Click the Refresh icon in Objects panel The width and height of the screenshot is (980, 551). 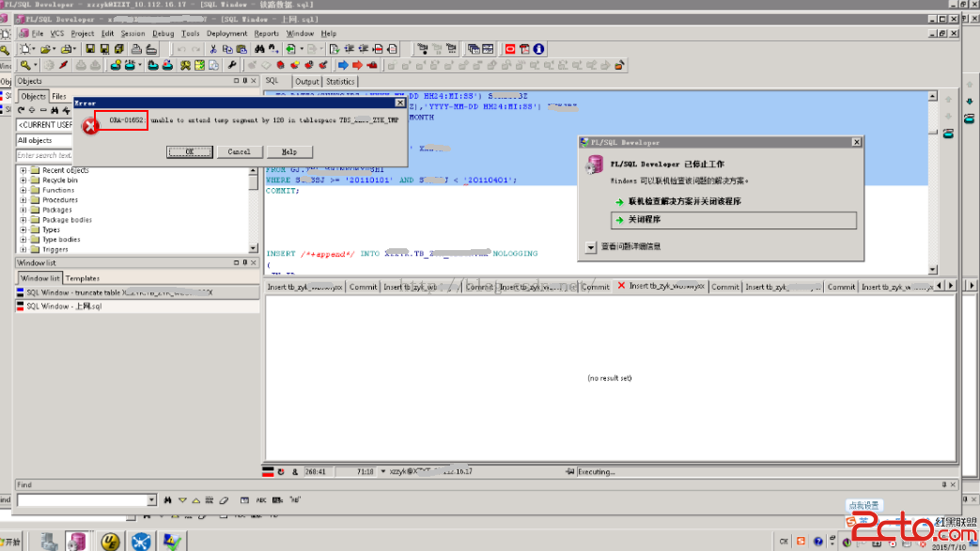click(22, 110)
